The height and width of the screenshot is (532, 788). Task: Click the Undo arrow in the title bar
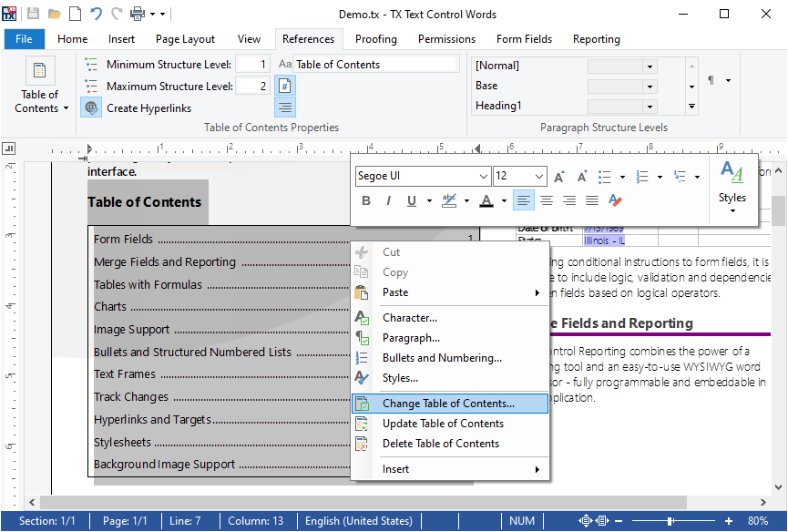pos(97,14)
